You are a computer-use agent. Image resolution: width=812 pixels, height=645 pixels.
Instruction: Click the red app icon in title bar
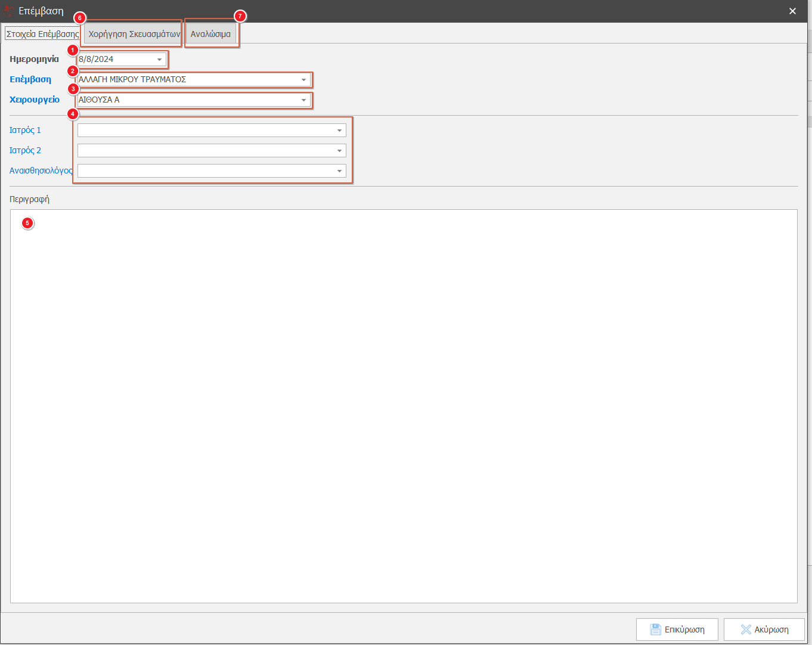pos(9,11)
